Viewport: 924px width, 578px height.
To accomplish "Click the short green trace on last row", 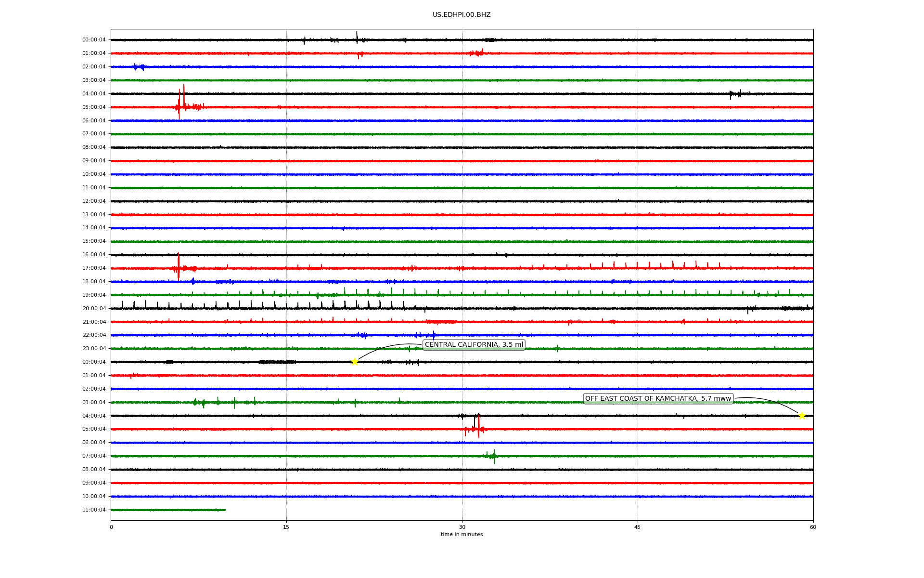I will tap(168, 510).
